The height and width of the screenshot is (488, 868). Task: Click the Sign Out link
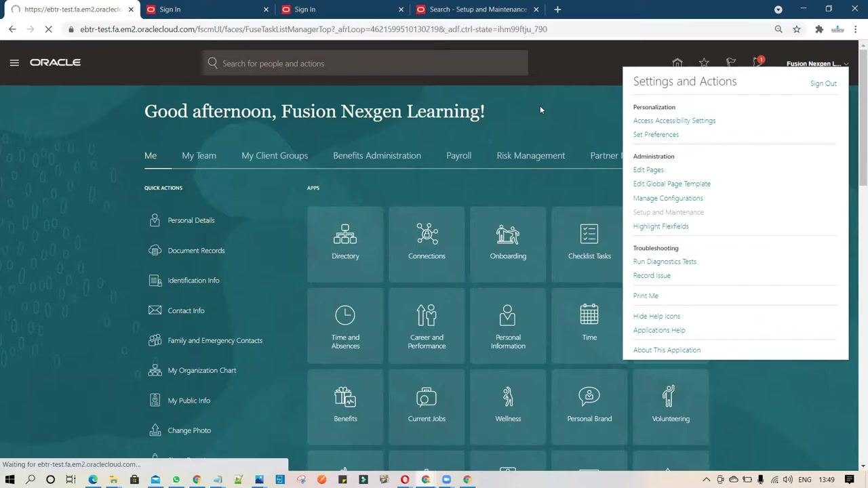[823, 83]
